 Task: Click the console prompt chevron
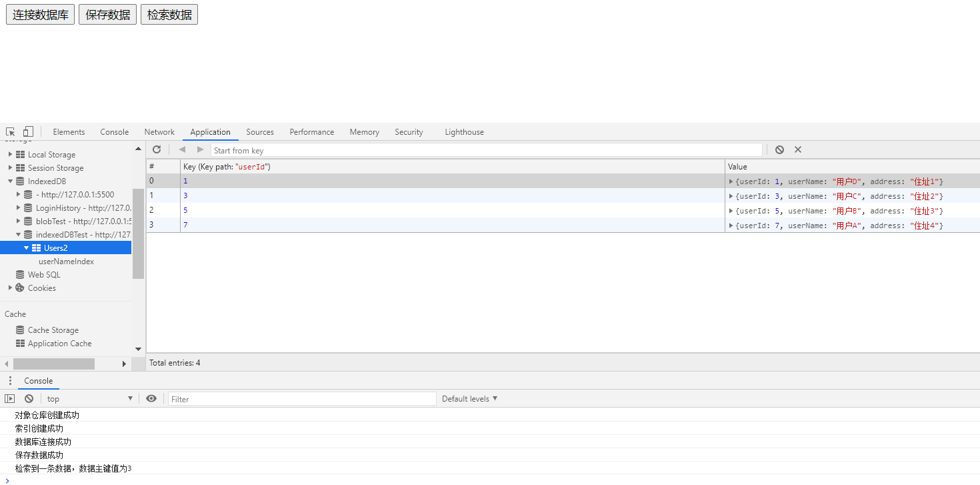point(7,480)
